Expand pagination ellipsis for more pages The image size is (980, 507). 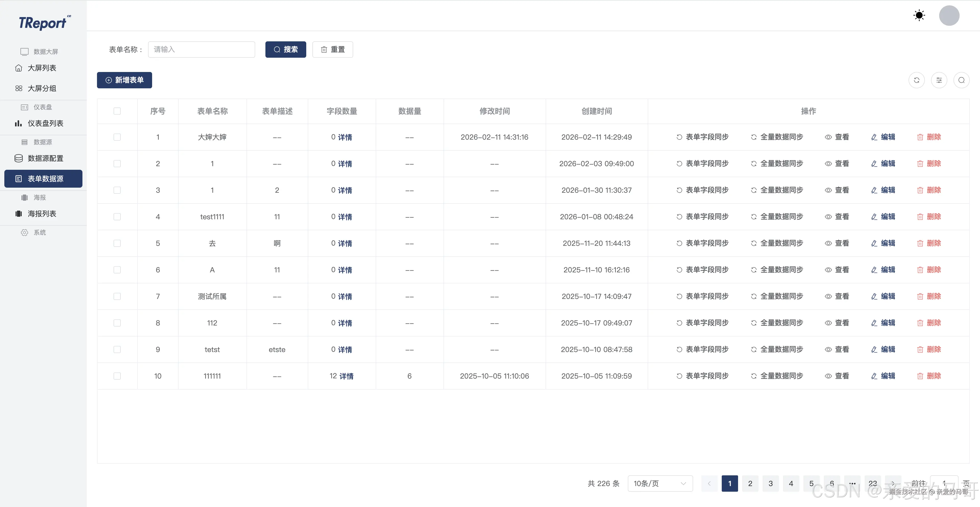point(852,484)
